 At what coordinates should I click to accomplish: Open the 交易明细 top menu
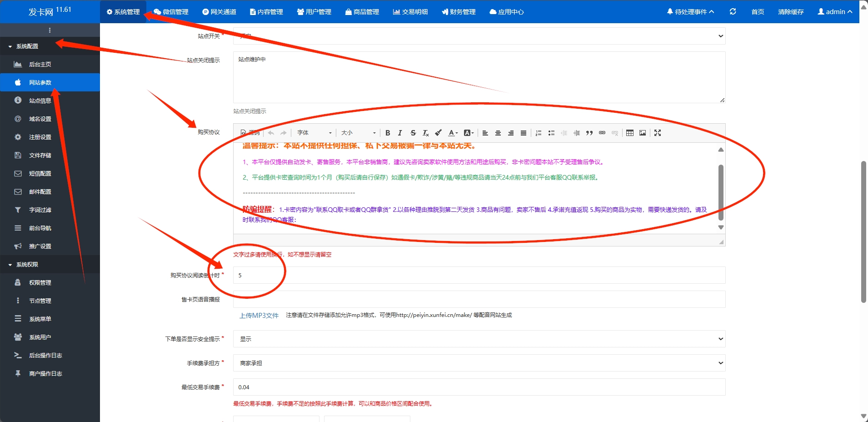tap(410, 12)
